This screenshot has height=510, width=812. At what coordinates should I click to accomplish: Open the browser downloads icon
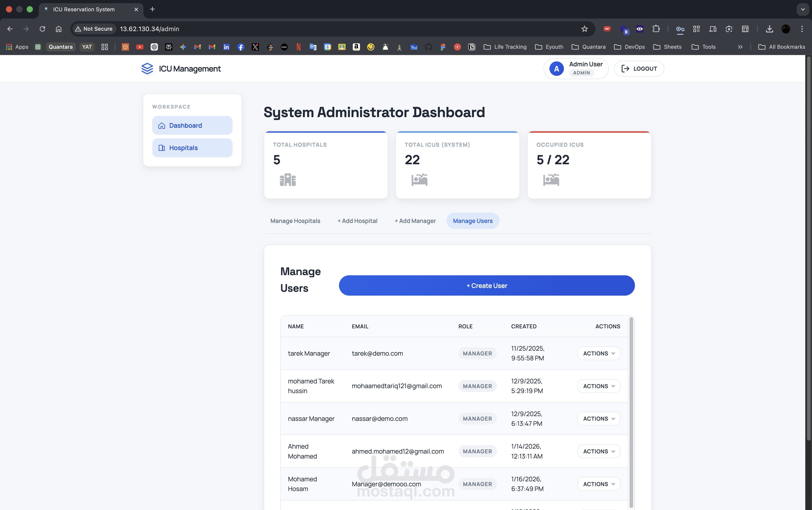tap(769, 29)
